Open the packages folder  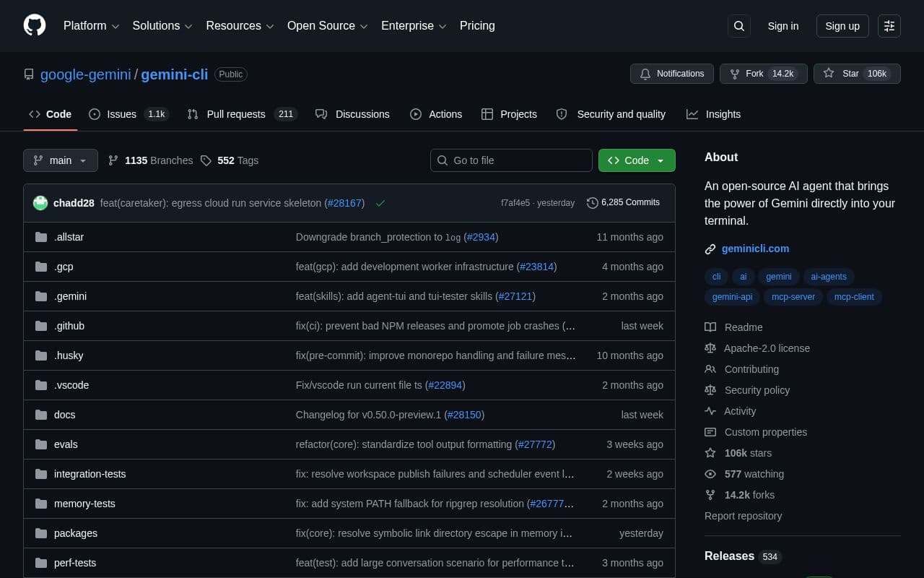(76, 533)
